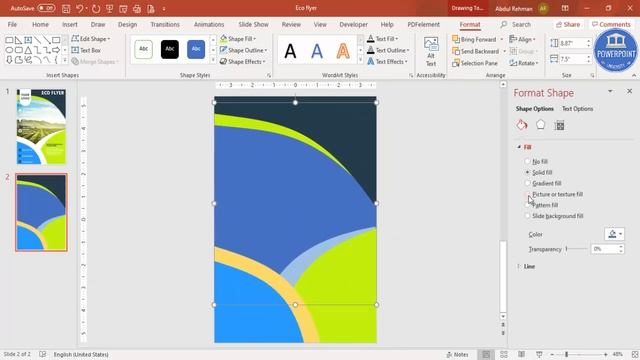Screen dimensions: 640x360
Task: Switch to Reading view icon
Action: 522,354
